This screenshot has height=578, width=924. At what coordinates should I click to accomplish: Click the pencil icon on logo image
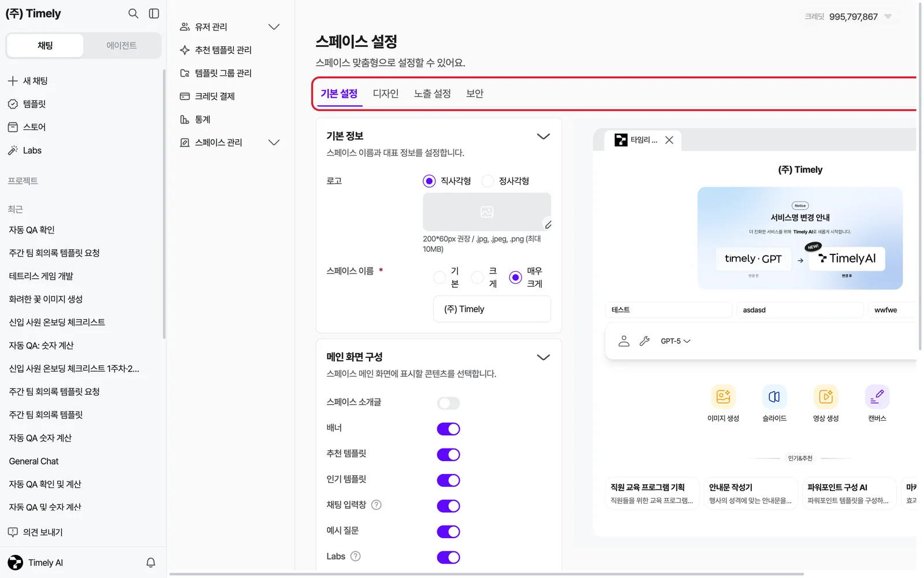(547, 225)
